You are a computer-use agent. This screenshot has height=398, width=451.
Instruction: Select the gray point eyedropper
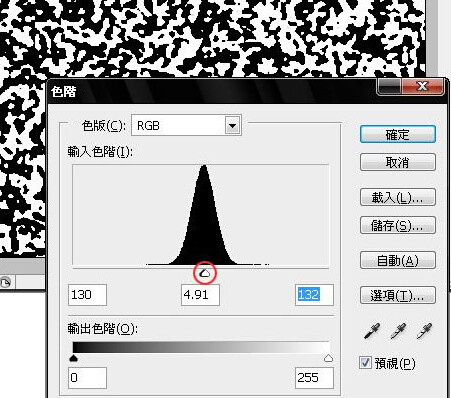click(x=398, y=331)
